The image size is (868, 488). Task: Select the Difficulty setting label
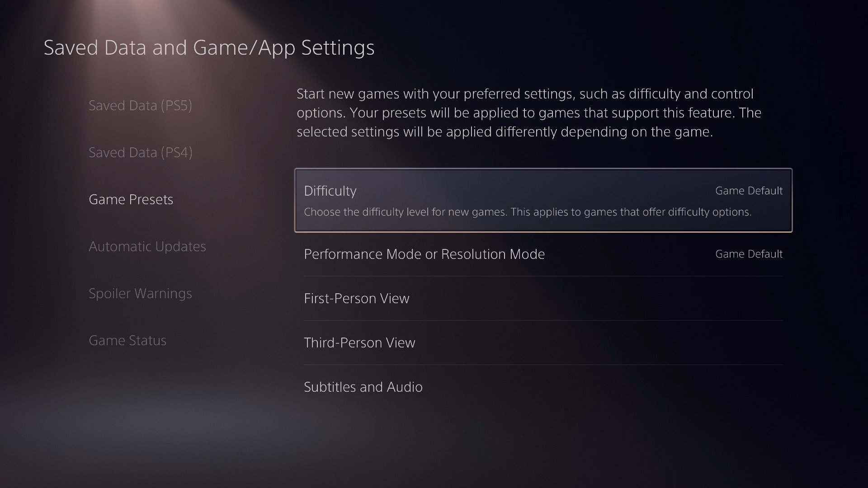pyautogui.click(x=330, y=191)
